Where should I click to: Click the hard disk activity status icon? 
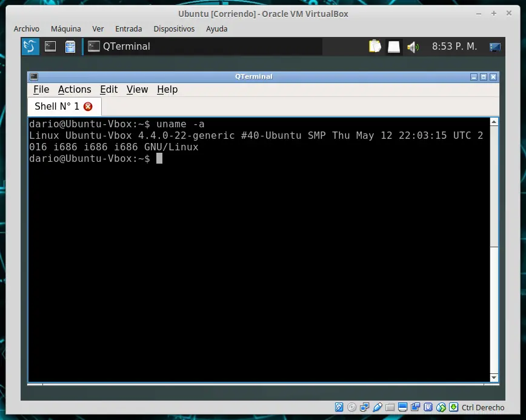(x=339, y=407)
